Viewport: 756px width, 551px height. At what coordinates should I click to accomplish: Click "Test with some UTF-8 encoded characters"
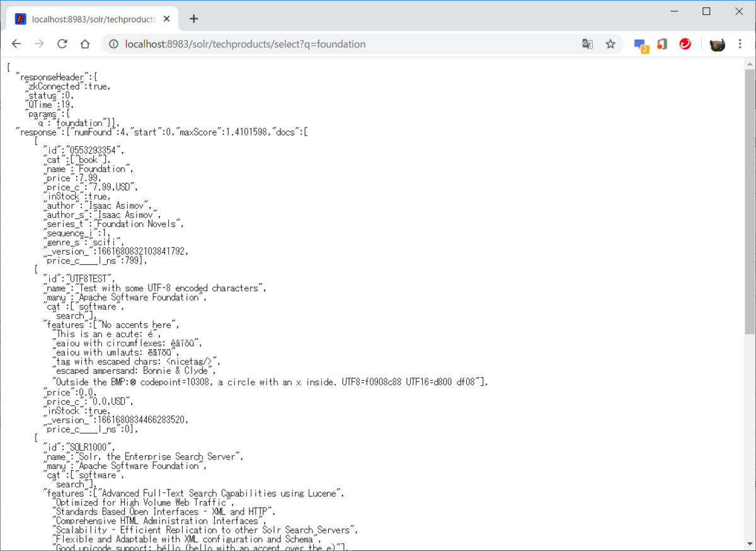[172, 288]
